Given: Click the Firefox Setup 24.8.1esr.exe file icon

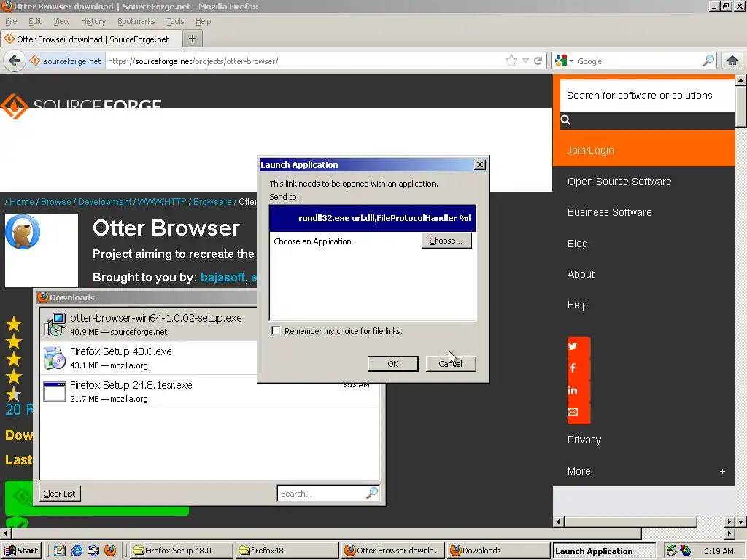Looking at the screenshot, I should (x=55, y=392).
